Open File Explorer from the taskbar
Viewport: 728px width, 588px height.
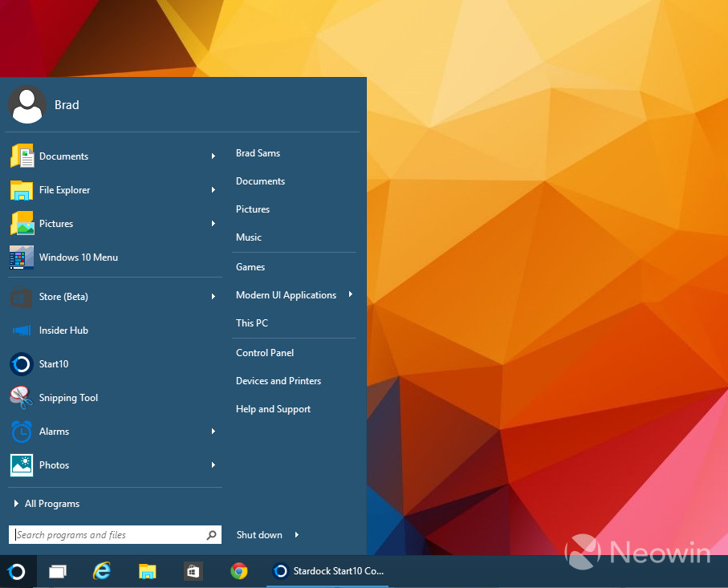(147, 571)
